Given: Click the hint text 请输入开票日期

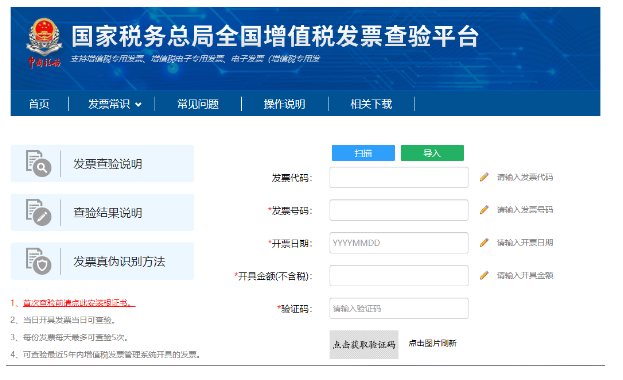Looking at the screenshot, I should 525,242.
